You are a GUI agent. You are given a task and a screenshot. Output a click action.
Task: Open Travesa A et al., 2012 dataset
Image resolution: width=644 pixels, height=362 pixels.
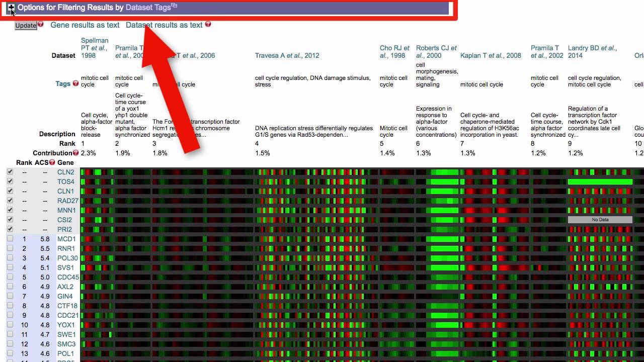(x=287, y=55)
